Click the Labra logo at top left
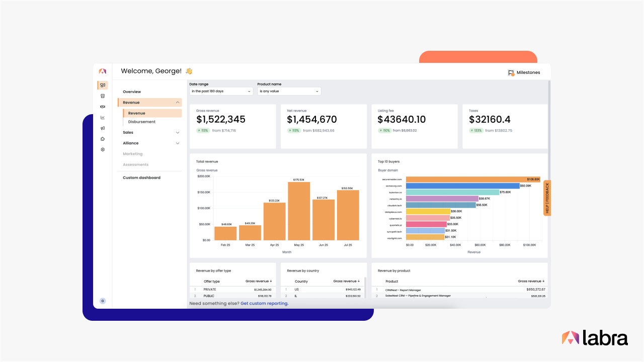644x362 pixels. [103, 71]
